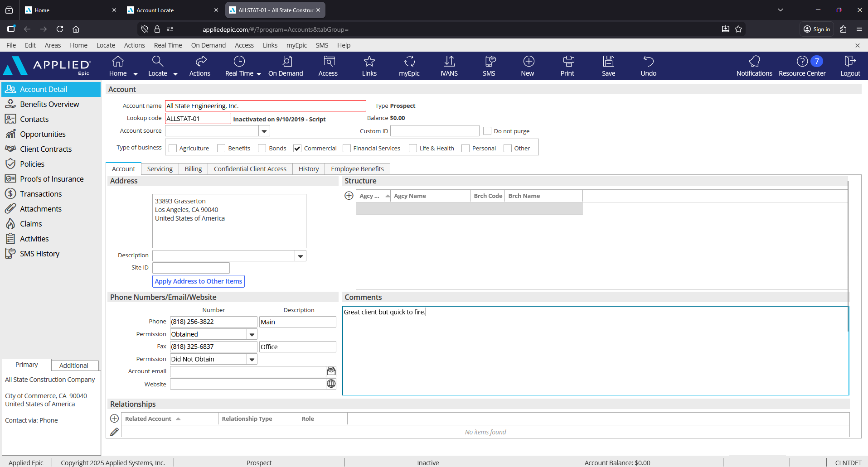The image size is (868, 467).
Task: Switch to the Billing tab
Action: pyautogui.click(x=193, y=169)
